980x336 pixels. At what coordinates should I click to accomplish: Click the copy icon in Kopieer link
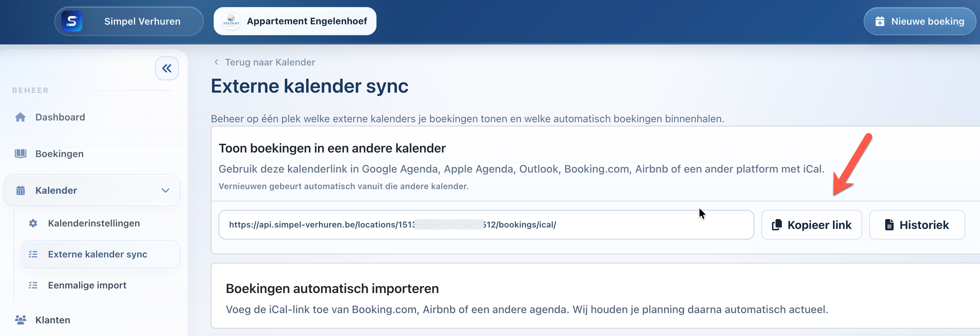tap(777, 225)
